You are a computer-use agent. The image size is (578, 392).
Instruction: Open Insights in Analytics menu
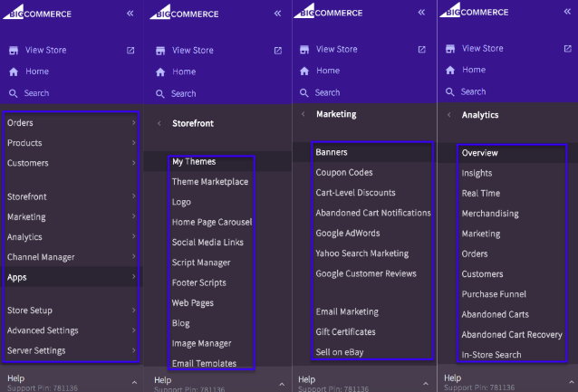tap(477, 173)
